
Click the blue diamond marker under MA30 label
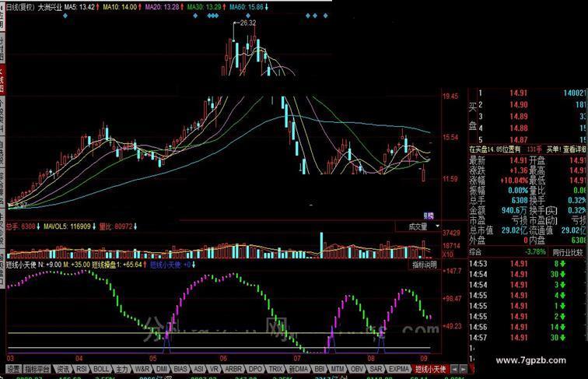195,16
